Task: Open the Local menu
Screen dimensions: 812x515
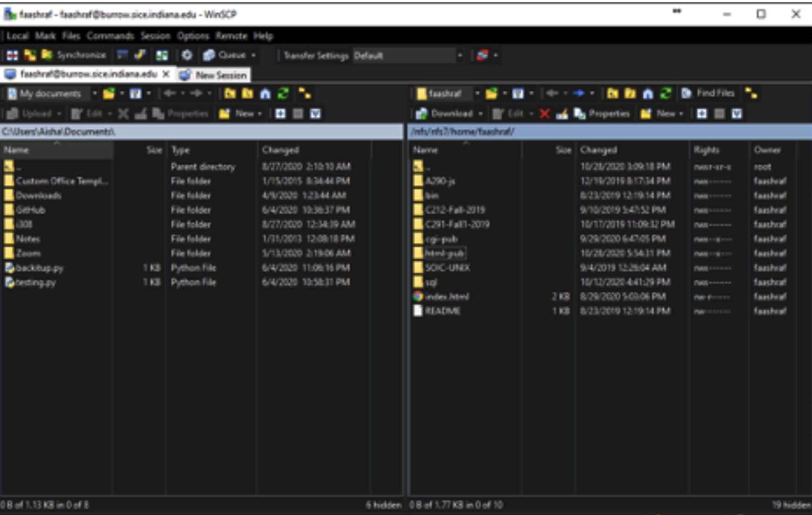Action: coord(17,36)
